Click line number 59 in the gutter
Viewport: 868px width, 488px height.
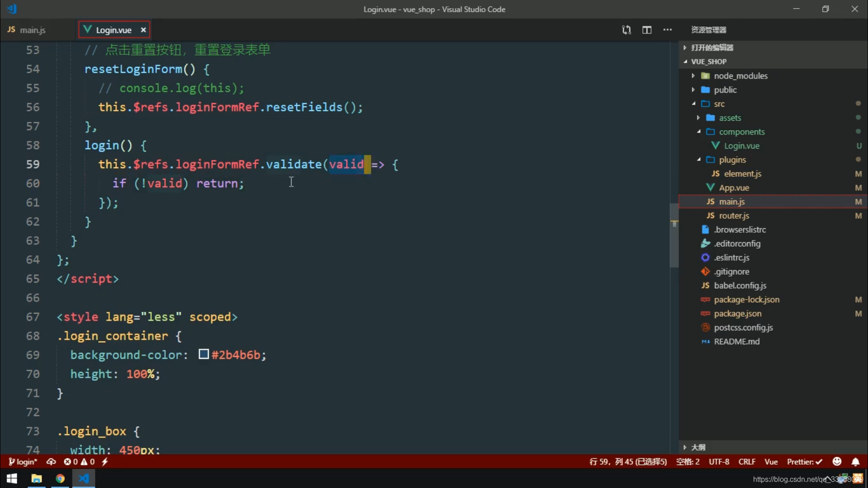pyautogui.click(x=33, y=164)
